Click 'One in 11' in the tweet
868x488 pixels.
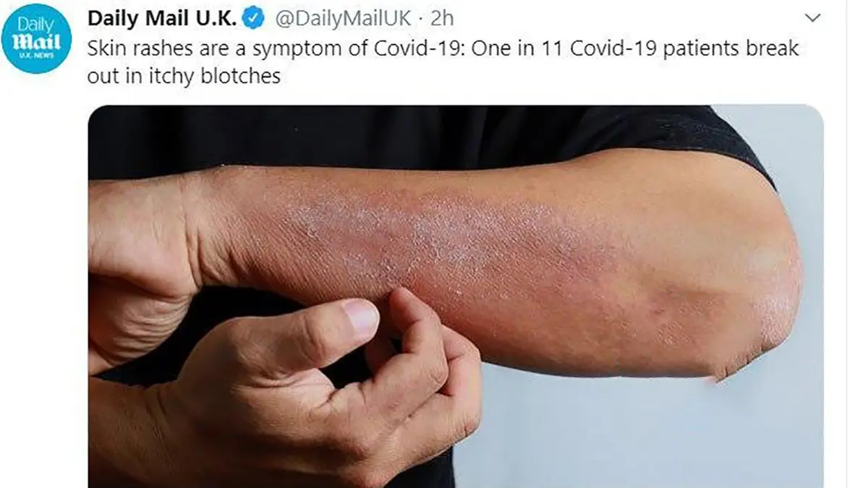519,48
